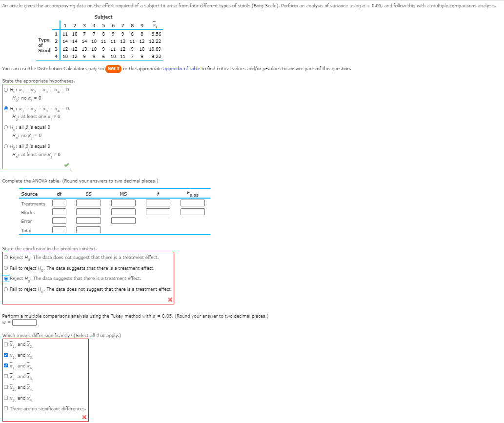
Task: Click the Error df input field
Action: coord(60,221)
